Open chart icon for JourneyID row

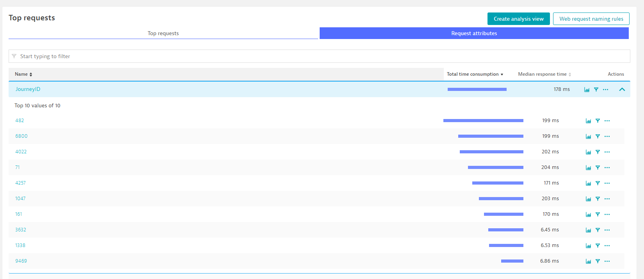[x=587, y=90]
